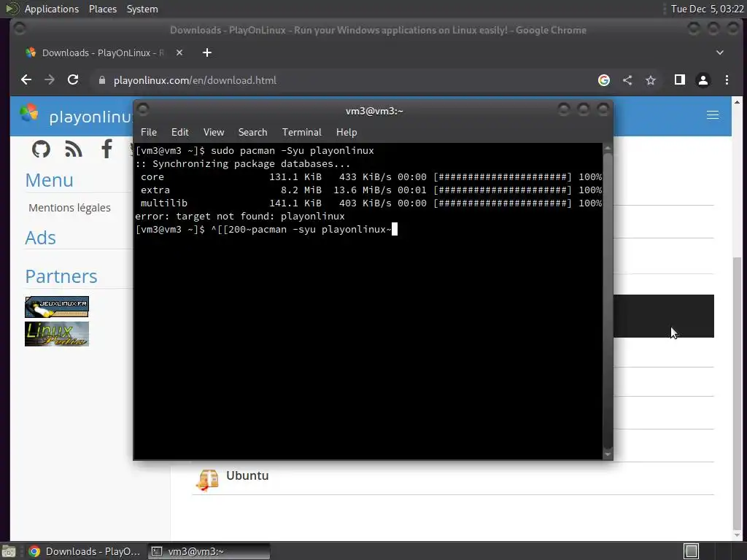Click the Partners sidebar heading
The width and height of the screenshot is (747, 560).
point(61,276)
